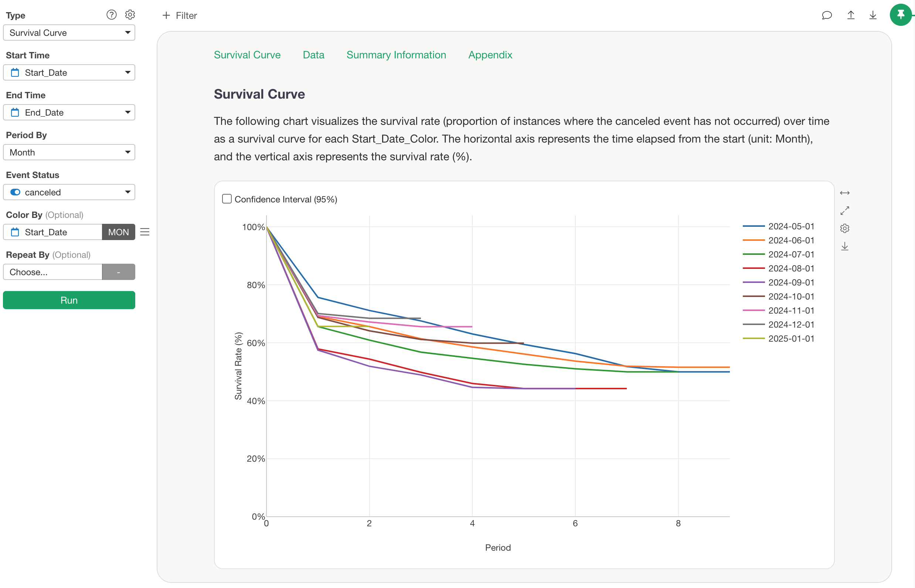Toggle the canceled event status switch
This screenshot has width=915, height=588.
(x=15, y=192)
